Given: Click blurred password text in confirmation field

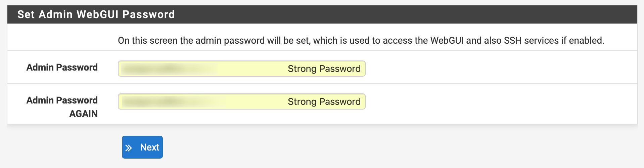Looking at the screenshot, I should coord(168,102).
